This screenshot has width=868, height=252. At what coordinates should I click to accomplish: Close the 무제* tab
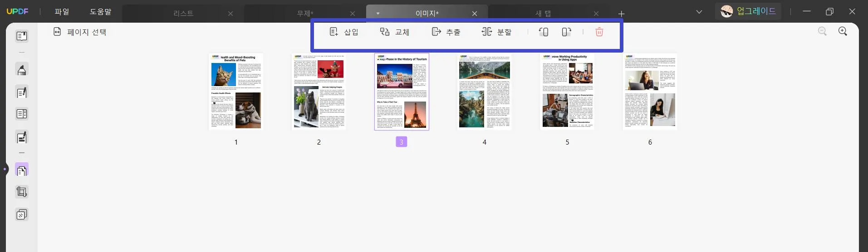[x=353, y=14]
